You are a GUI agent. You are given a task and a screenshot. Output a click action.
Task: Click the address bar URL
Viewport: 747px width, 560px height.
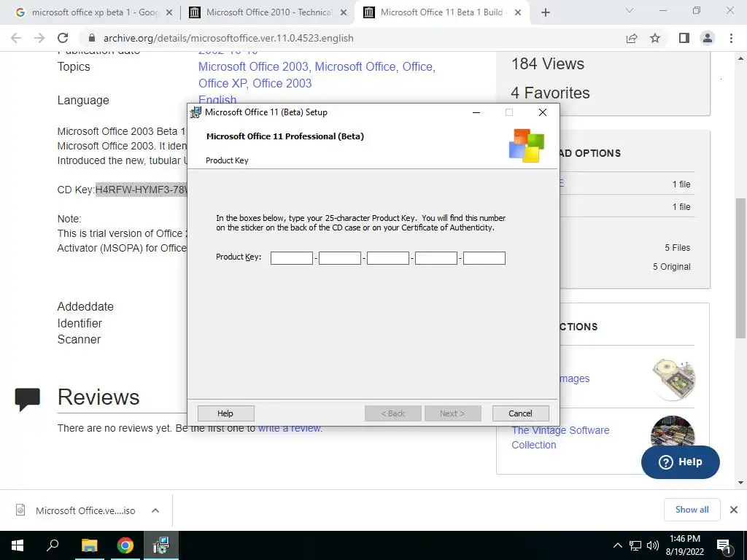point(228,38)
